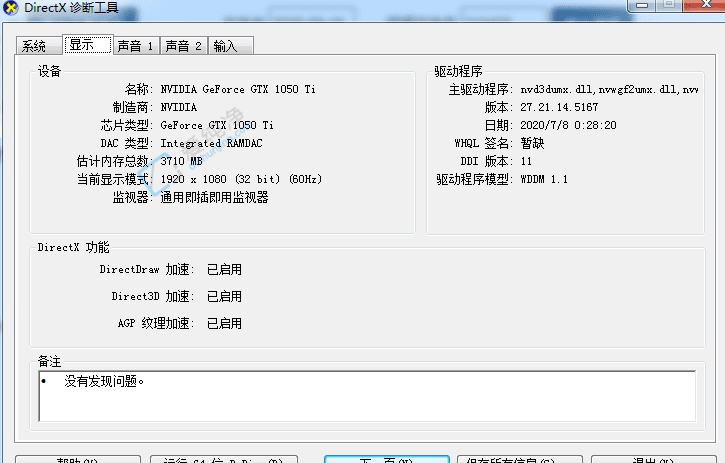Click Direct3D 加速 status 已启用

click(224, 296)
